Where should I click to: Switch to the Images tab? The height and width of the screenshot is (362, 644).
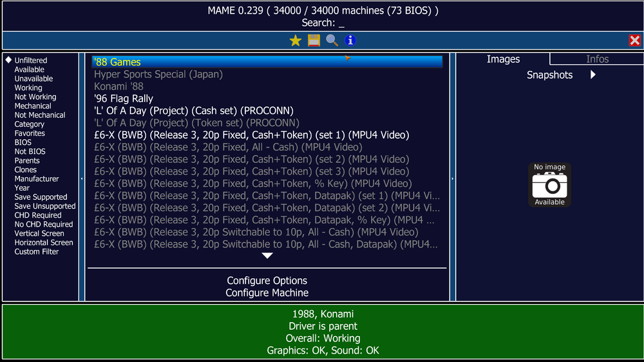point(503,59)
